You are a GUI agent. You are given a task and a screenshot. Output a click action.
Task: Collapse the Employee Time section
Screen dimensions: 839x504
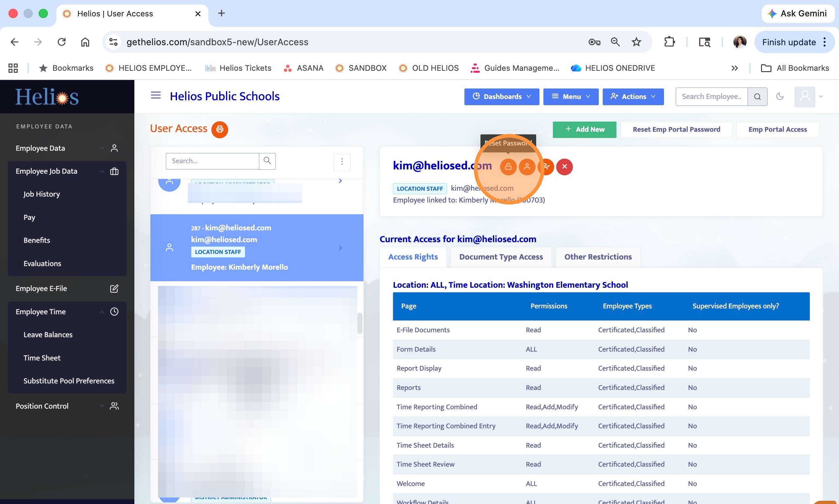click(x=102, y=312)
